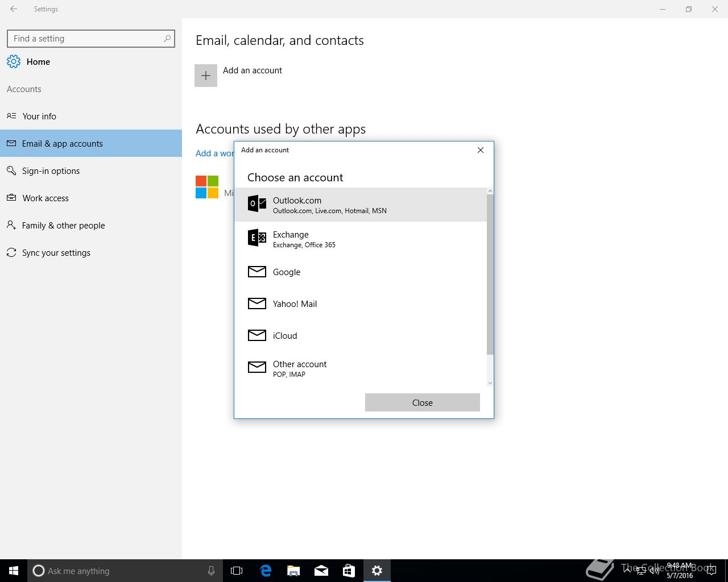Click the Home label in sidebar
The image size is (728, 582).
tap(38, 62)
